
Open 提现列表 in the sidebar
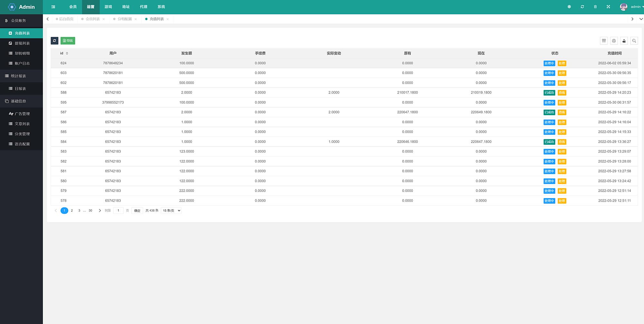pos(22,43)
